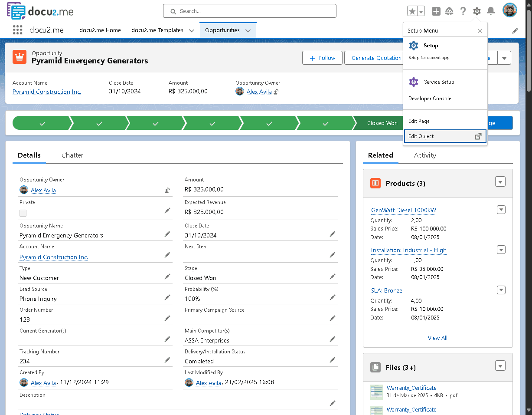Viewport: 532px width, 415px height.
Task: Click the orange Opportunity crown icon
Action: [x=20, y=57]
